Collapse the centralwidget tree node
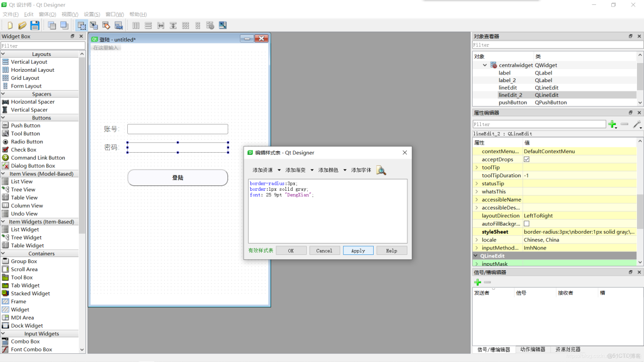This screenshot has height=362, width=644. tap(484, 65)
